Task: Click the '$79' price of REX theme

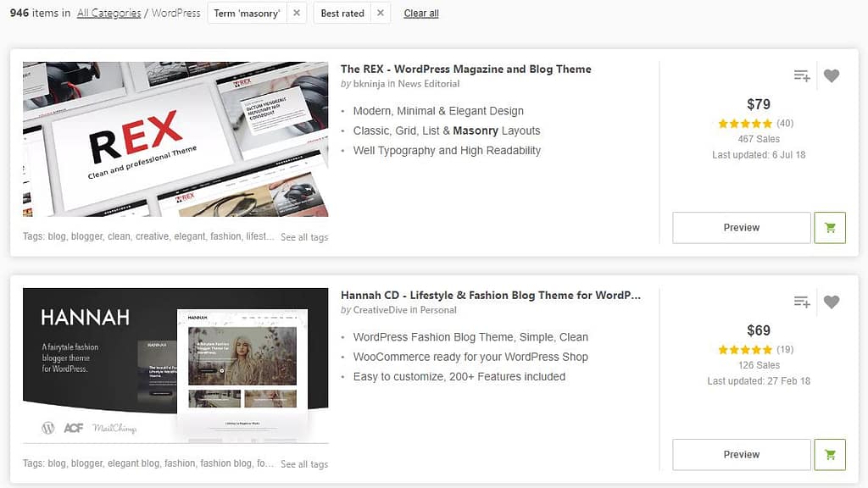Action: [x=759, y=104]
